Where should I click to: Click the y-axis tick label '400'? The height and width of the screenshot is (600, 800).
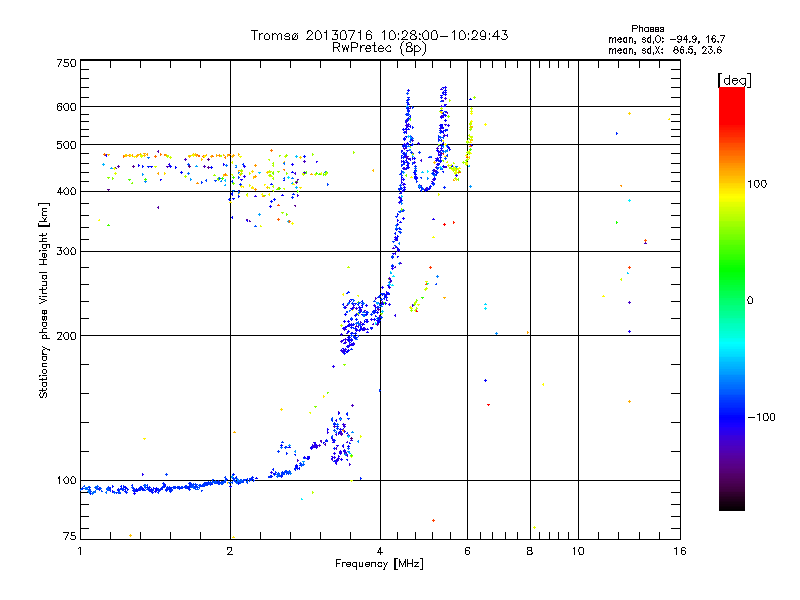tap(66, 191)
